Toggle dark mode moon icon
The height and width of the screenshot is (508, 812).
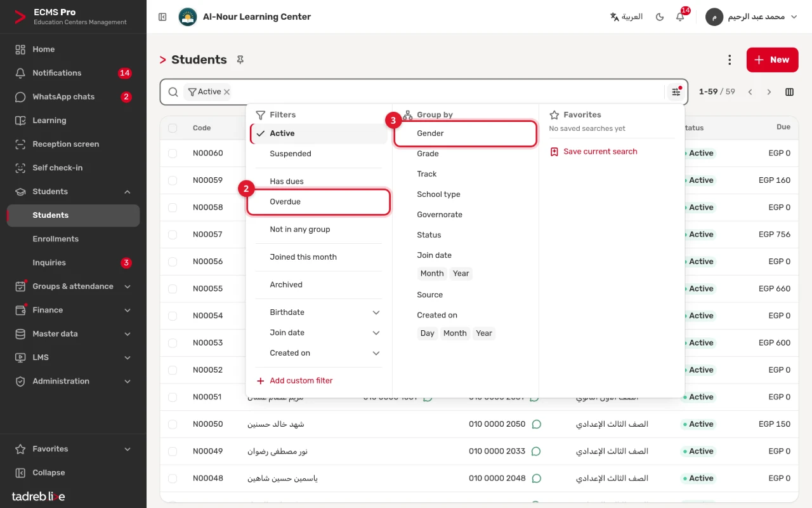pyautogui.click(x=660, y=17)
